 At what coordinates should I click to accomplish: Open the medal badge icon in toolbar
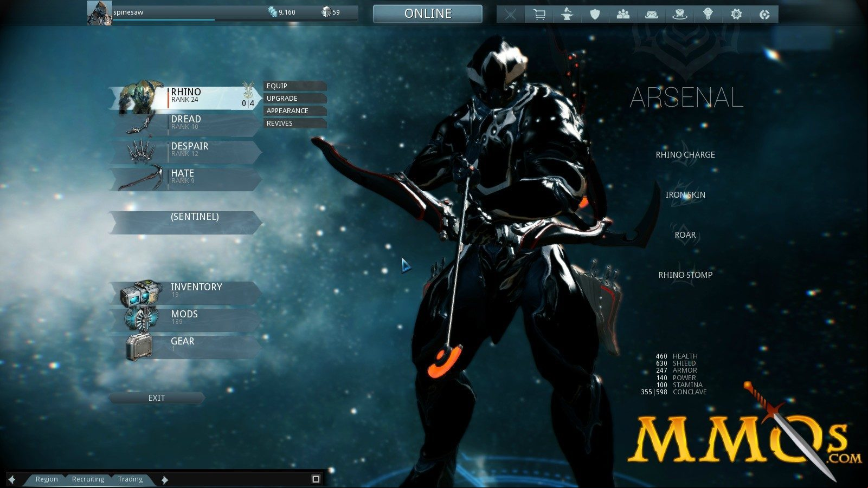(x=708, y=14)
